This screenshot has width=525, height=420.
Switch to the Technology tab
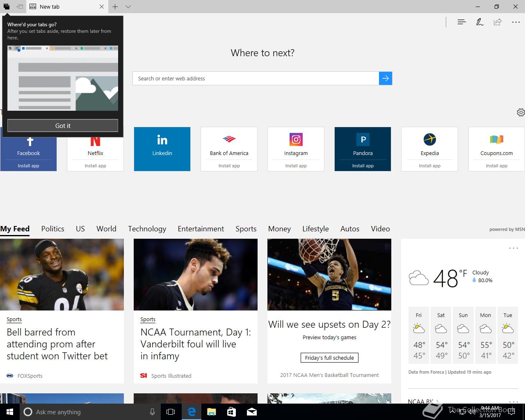(x=147, y=229)
